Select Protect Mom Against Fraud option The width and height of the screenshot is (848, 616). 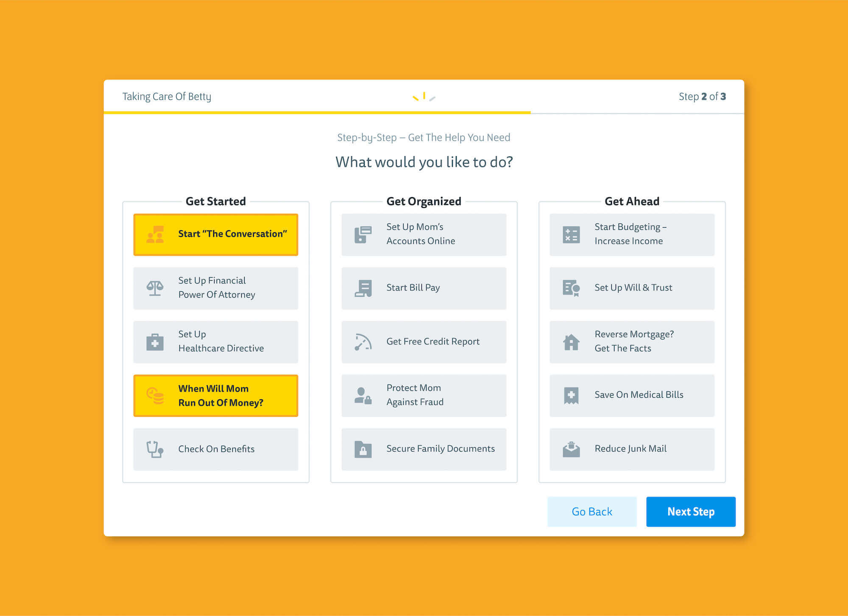pos(424,396)
